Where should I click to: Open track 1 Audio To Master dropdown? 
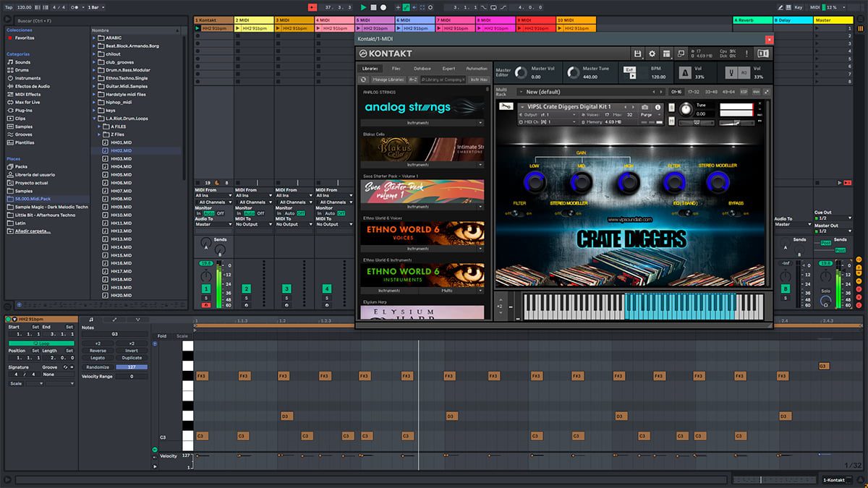click(x=214, y=224)
